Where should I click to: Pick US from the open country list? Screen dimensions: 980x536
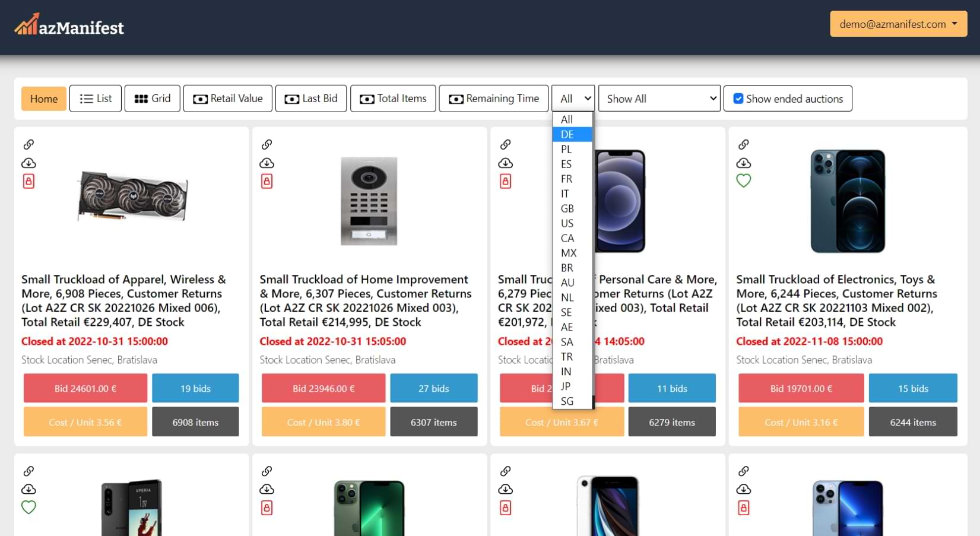click(x=567, y=224)
